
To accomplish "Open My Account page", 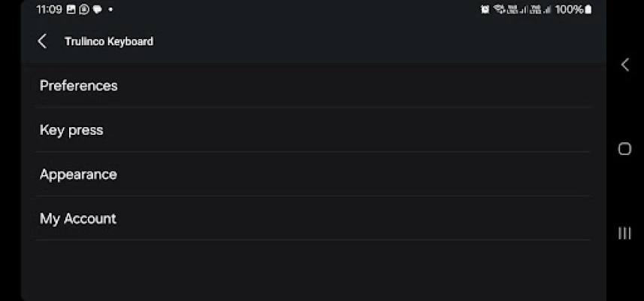I will coord(314,219).
